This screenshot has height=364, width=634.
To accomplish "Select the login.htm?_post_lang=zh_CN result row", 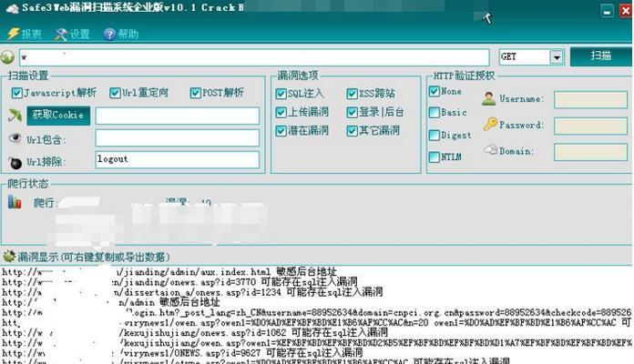I will coord(316,312).
